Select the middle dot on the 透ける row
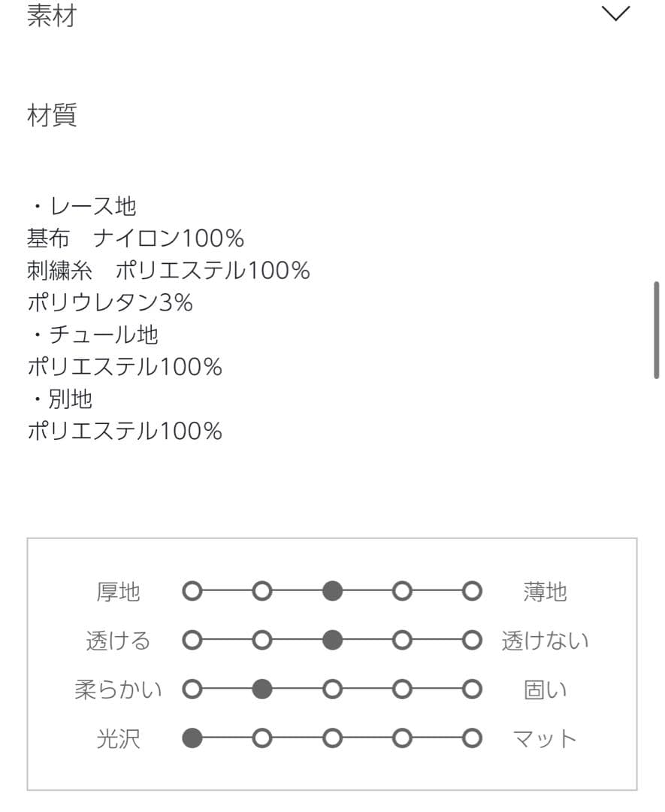 (x=331, y=640)
